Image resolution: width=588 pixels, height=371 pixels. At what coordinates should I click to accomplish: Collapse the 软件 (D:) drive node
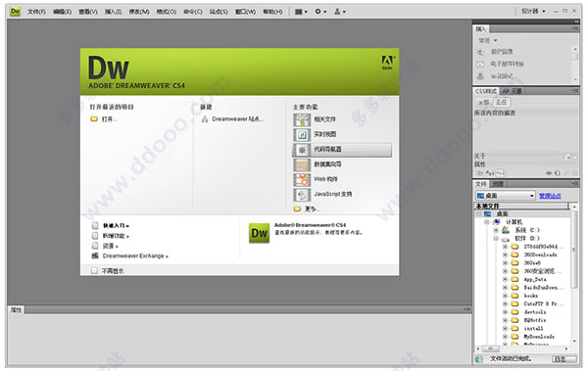496,238
